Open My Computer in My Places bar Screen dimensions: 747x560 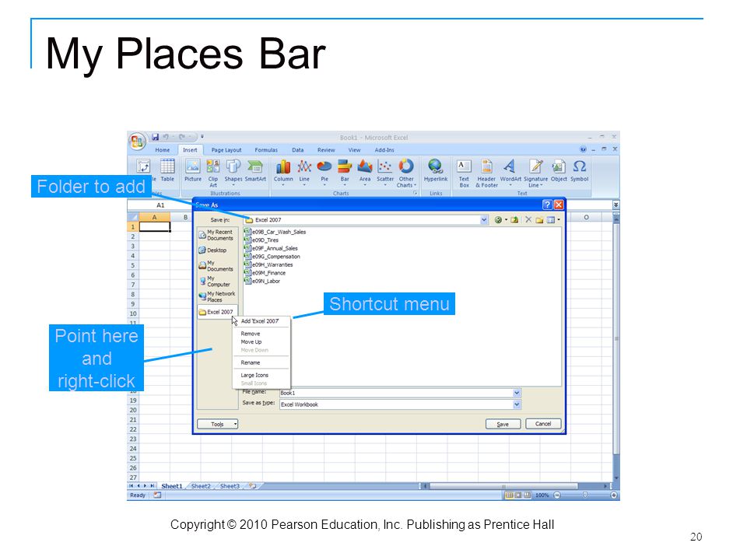coord(217,281)
